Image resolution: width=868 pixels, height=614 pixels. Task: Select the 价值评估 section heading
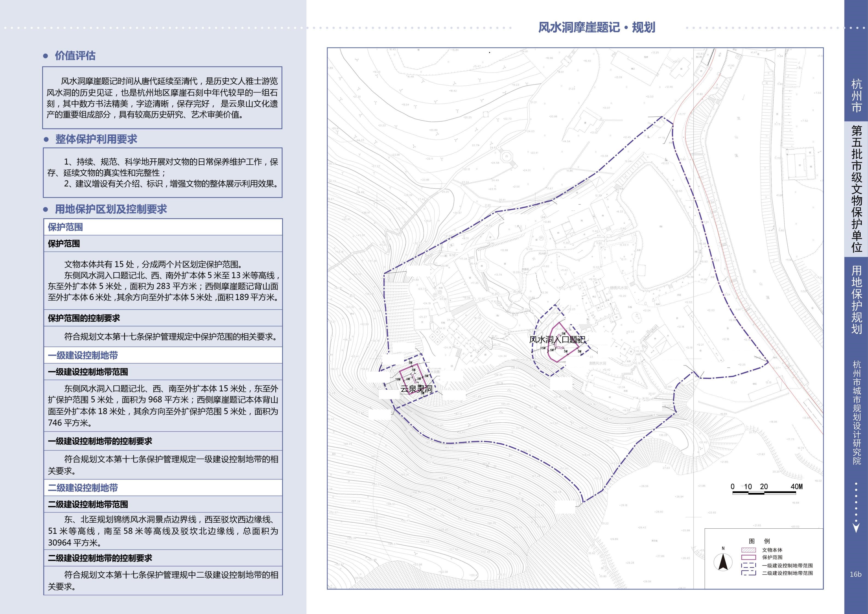tap(75, 56)
